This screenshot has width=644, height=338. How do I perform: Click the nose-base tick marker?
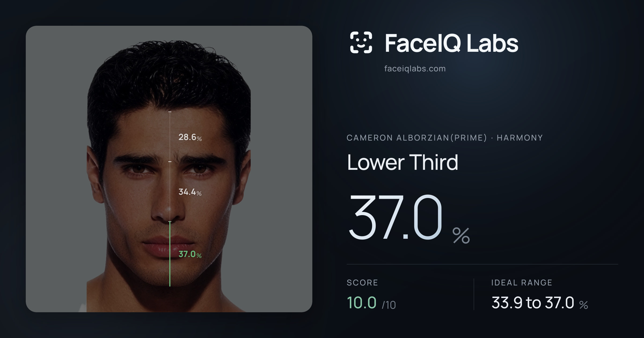[170, 222]
